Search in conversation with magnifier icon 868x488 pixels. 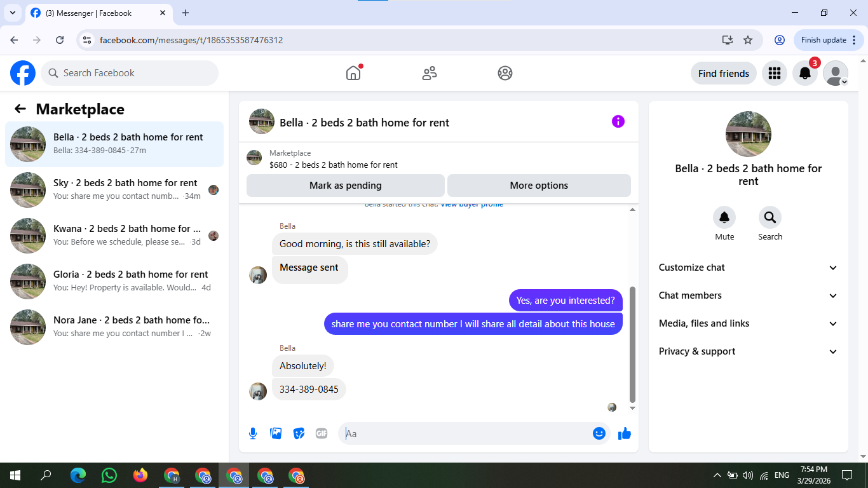770,217
